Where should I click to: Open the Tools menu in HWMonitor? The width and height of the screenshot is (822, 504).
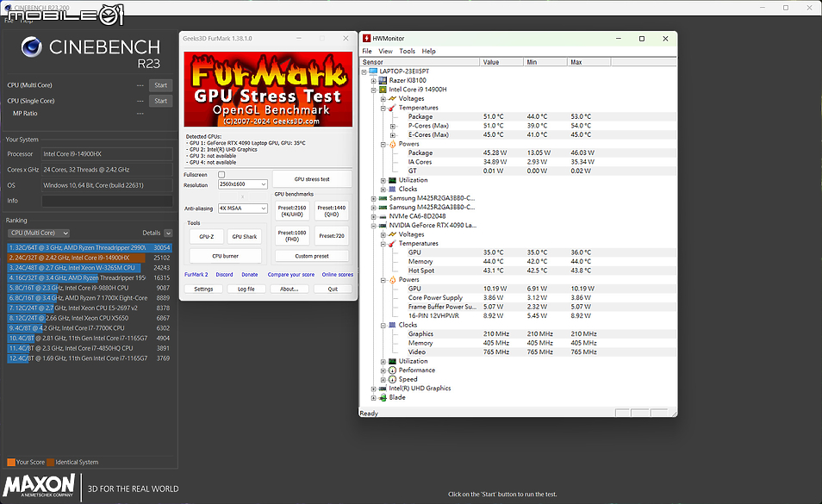408,52
